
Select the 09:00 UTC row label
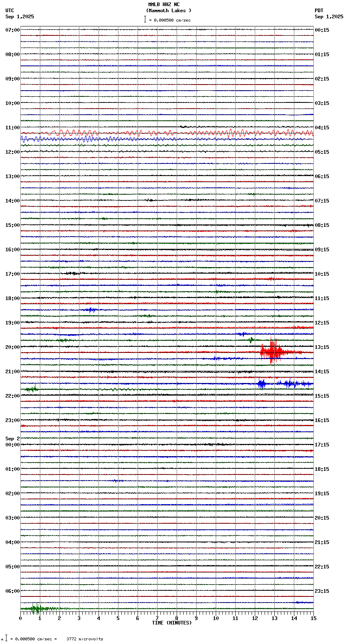click(13, 79)
